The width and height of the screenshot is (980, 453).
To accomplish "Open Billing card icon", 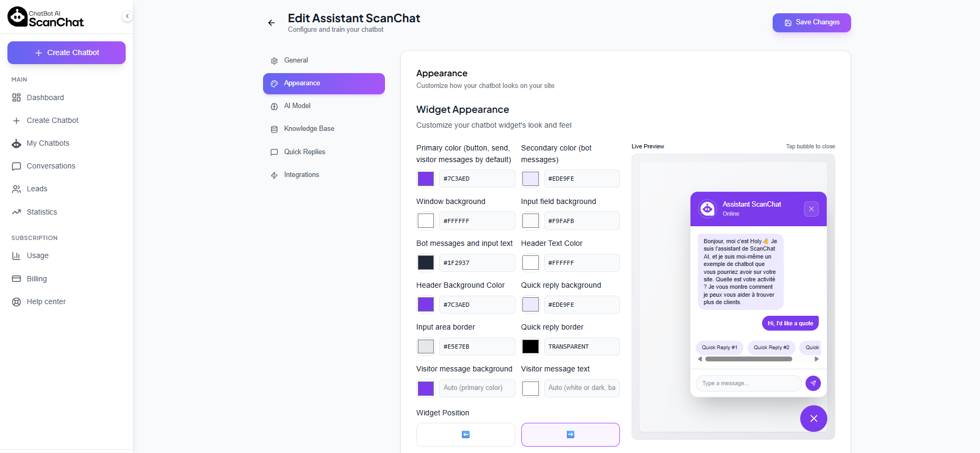I will pos(16,279).
